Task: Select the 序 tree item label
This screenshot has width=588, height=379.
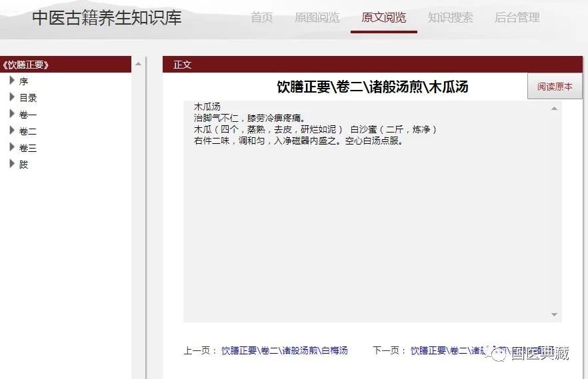Action: tap(23, 81)
